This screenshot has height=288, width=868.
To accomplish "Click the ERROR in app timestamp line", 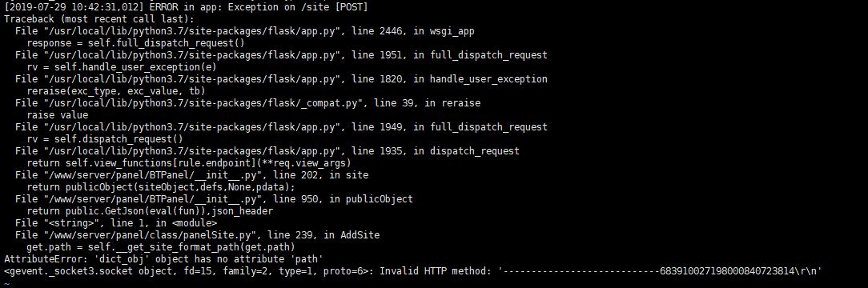I will pyautogui.click(x=186, y=6).
